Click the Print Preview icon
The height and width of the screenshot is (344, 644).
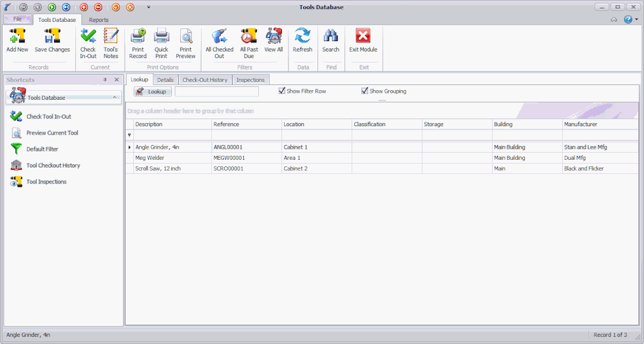point(185,43)
